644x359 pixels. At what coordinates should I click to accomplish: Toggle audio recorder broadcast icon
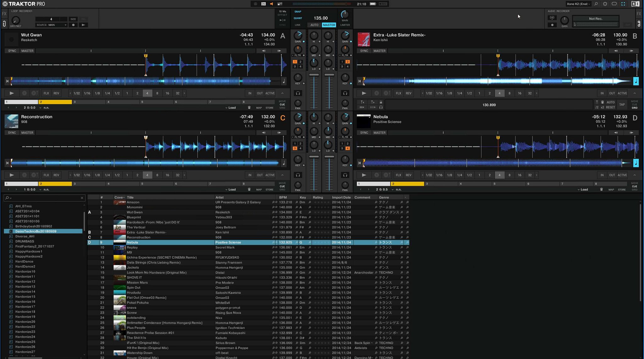click(552, 18)
